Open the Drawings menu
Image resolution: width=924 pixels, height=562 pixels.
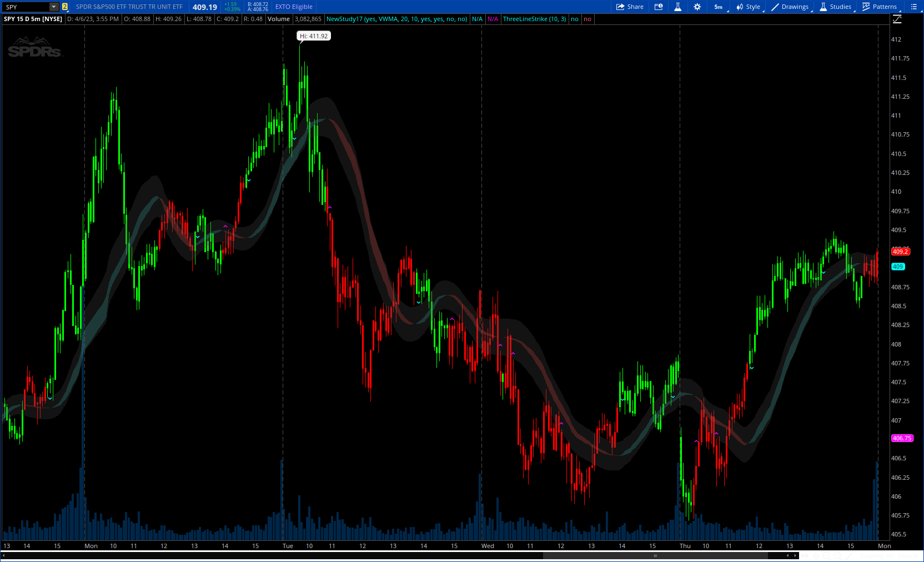tap(790, 7)
